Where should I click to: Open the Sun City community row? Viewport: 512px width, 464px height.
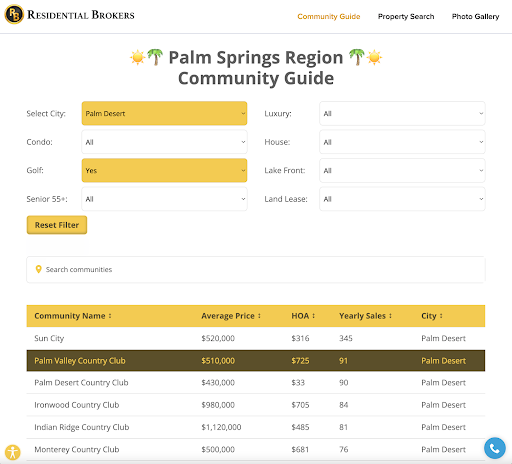coord(256,338)
